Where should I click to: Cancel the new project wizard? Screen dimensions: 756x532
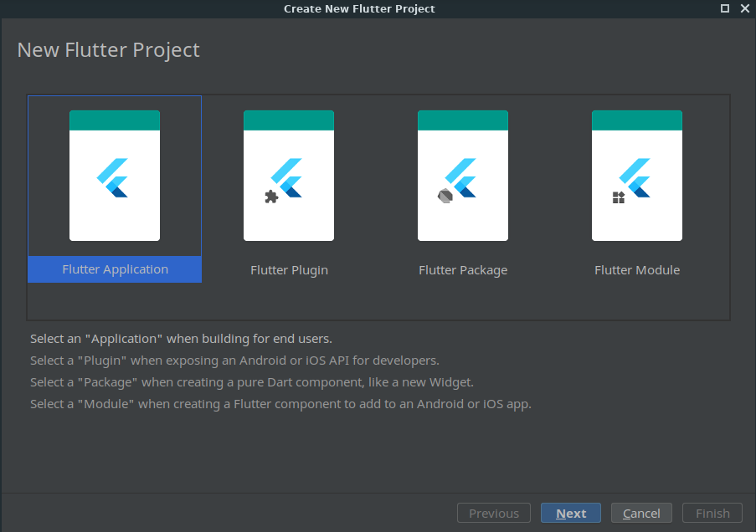click(x=641, y=514)
